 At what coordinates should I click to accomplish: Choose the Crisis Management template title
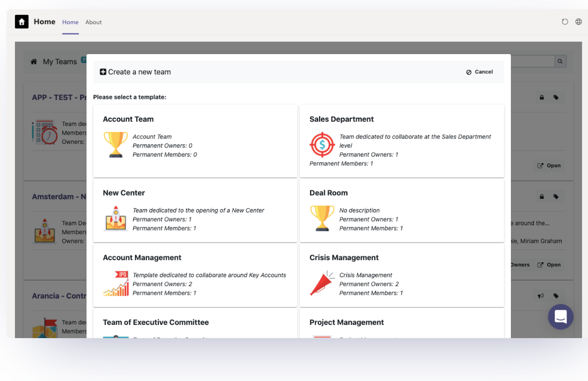coord(344,258)
